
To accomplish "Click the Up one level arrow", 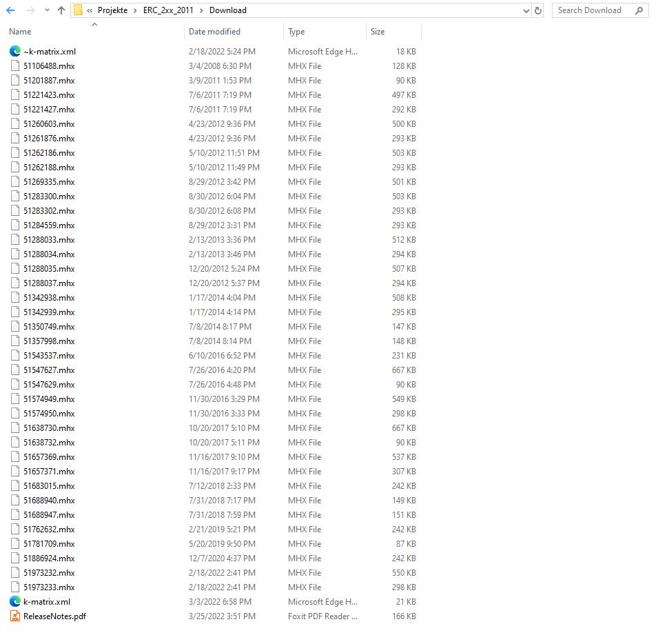I will pos(61,10).
